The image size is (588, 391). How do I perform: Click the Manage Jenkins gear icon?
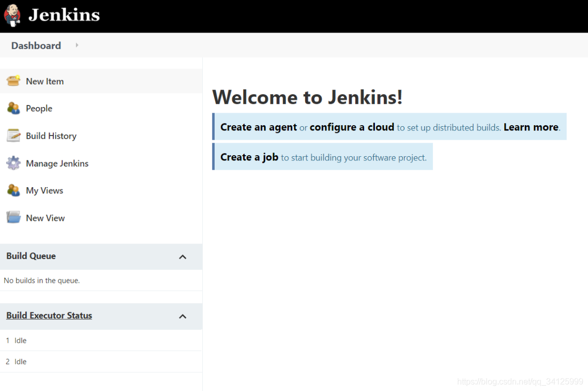click(x=13, y=163)
